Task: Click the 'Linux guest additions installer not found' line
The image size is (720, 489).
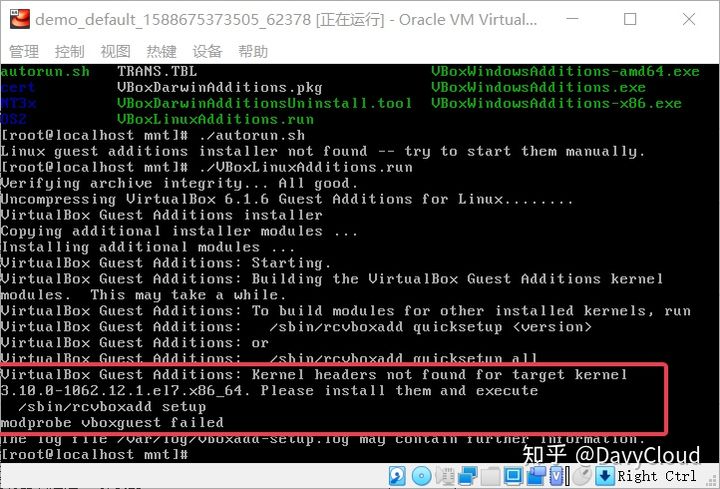Action: pos(322,152)
